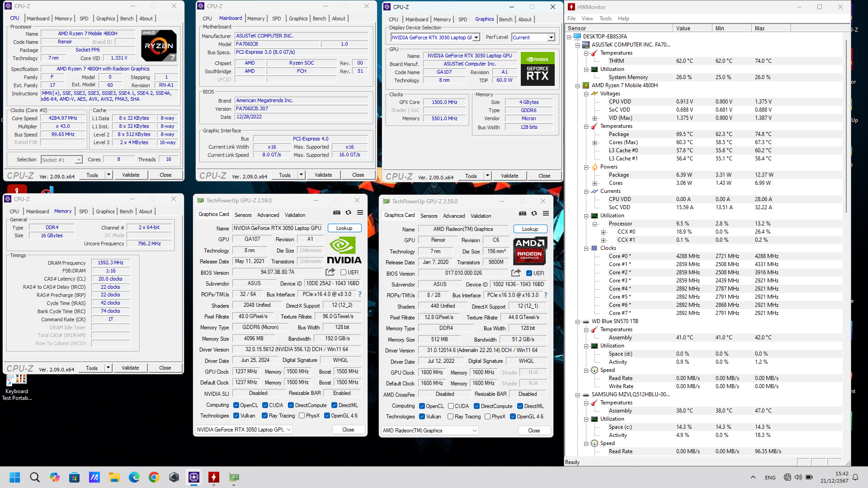Viewport: 868px width, 488px height.
Task: Toggle DirectML checkbox in NVIDIA GPU-Z
Action: (334, 405)
